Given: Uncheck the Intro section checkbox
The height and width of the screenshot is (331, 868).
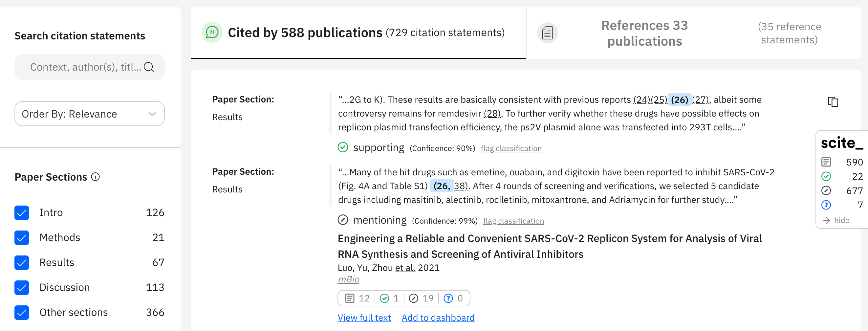Looking at the screenshot, I should point(22,213).
